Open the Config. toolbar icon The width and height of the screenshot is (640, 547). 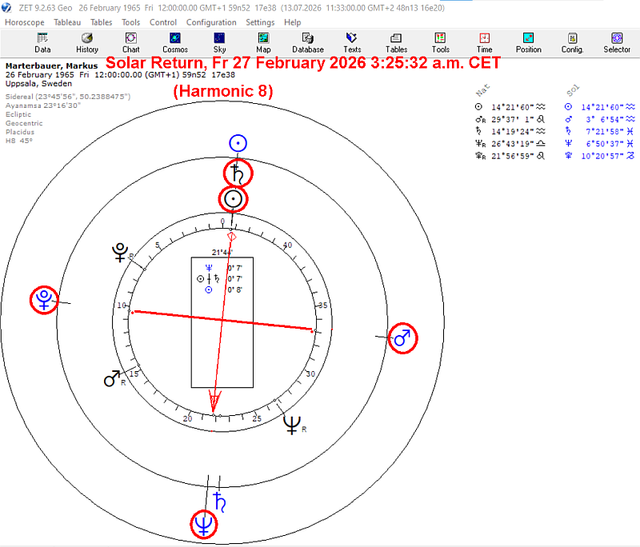pos(572,43)
